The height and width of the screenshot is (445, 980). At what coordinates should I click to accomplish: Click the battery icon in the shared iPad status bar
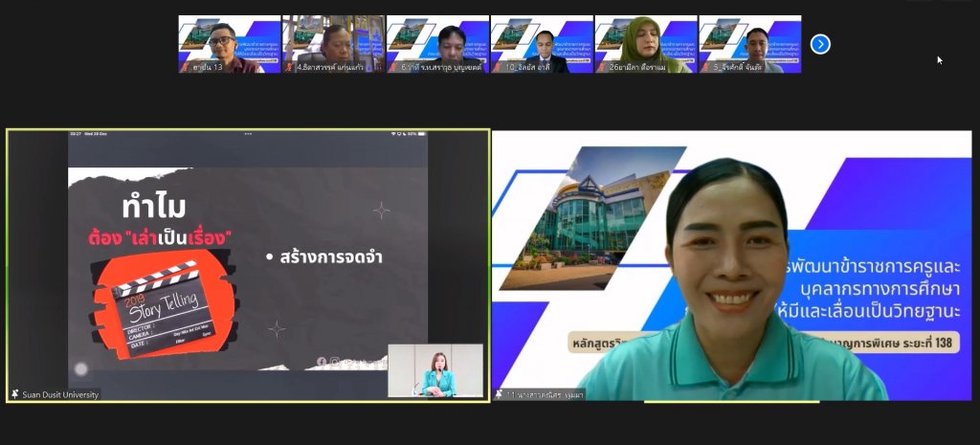423,134
